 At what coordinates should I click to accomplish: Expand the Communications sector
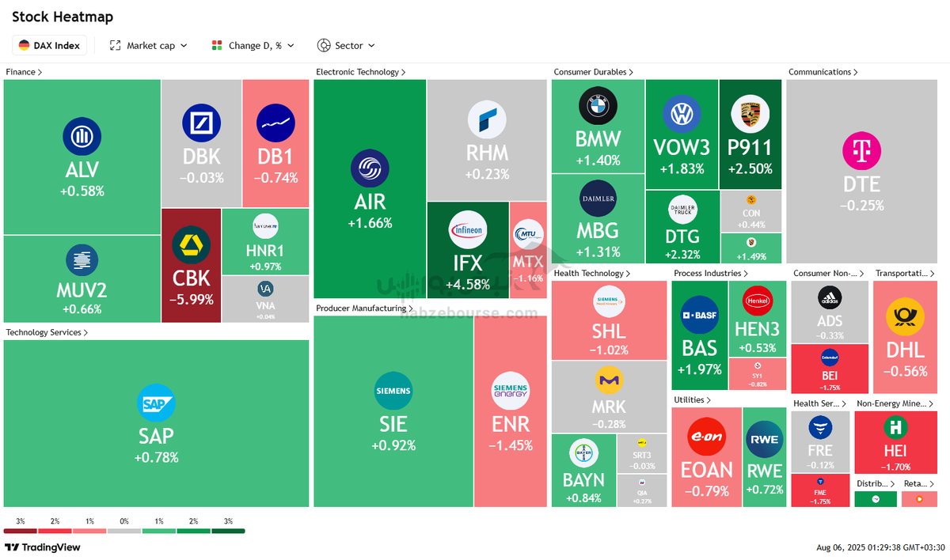823,72
